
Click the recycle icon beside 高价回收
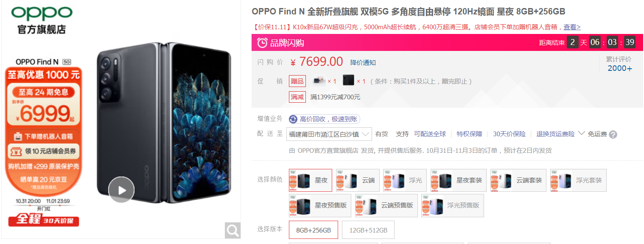293,119
